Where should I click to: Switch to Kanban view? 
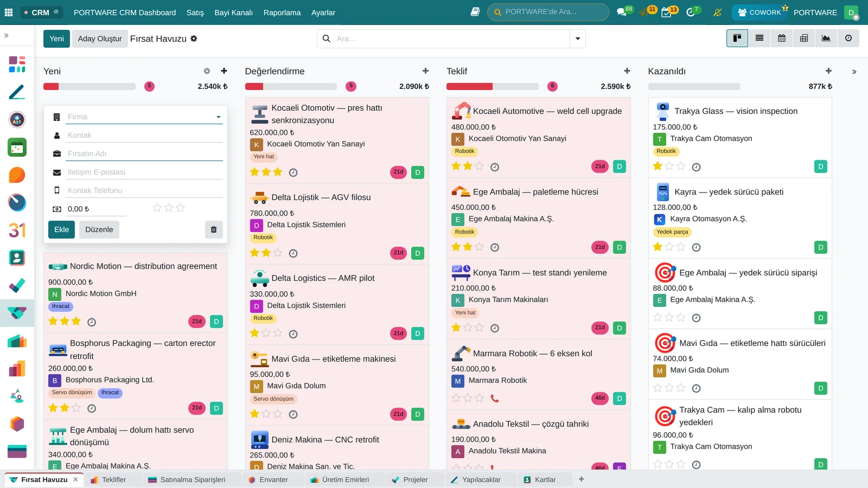point(737,38)
